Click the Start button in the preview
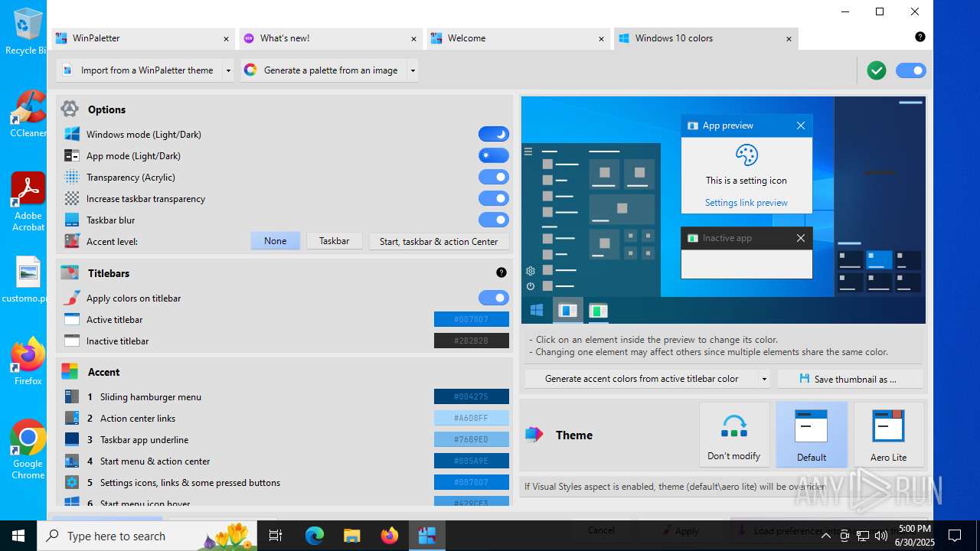This screenshot has width=980, height=551. point(537,310)
